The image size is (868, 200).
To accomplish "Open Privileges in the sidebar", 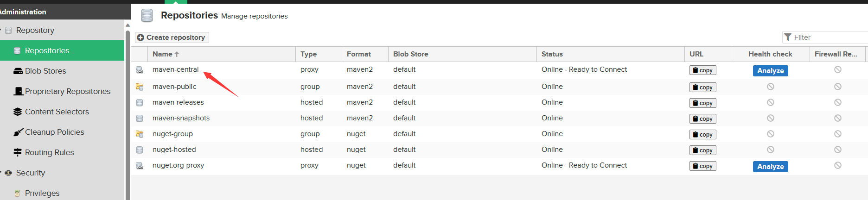I will pyautogui.click(x=42, y=193).
